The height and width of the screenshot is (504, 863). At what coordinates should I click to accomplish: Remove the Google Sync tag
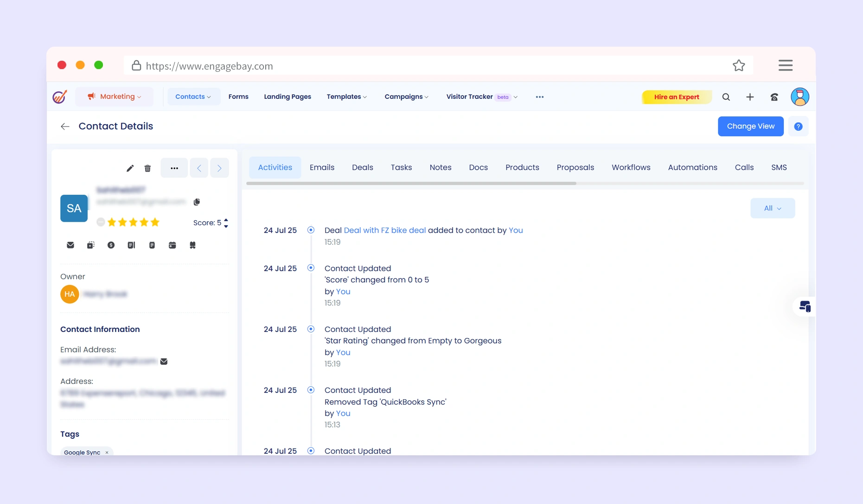[x=107, y=453]
